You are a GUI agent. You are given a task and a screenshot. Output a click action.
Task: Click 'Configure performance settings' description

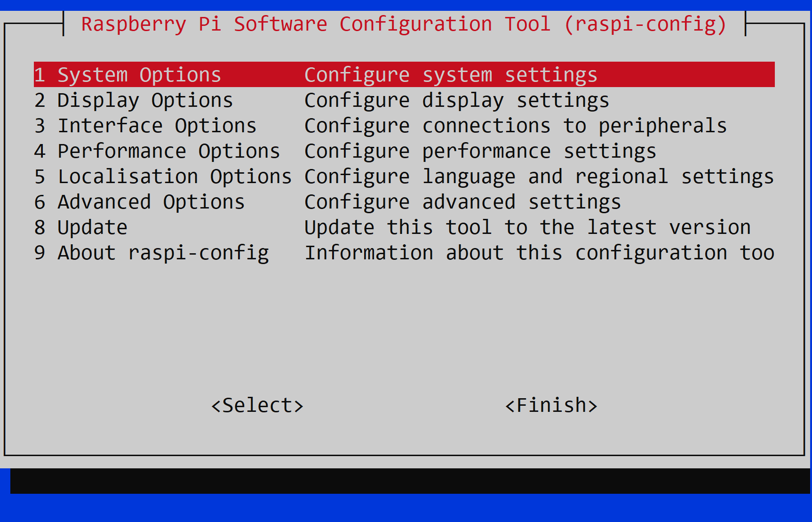click(x=480, y=152)
